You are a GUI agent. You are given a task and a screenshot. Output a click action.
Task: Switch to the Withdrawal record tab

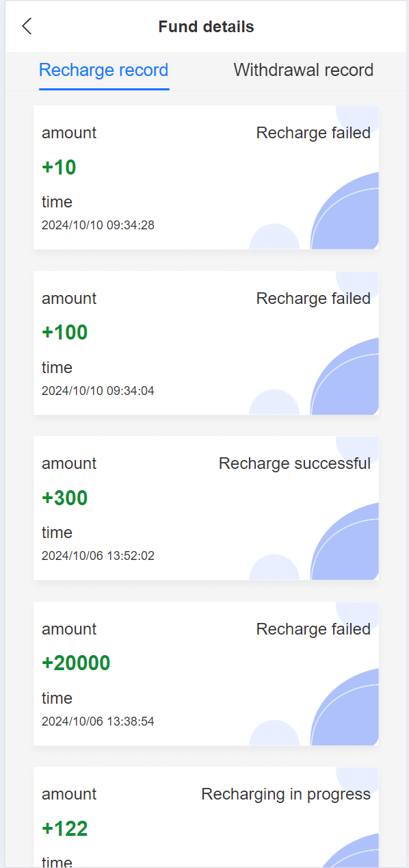(x=304, y=70)
